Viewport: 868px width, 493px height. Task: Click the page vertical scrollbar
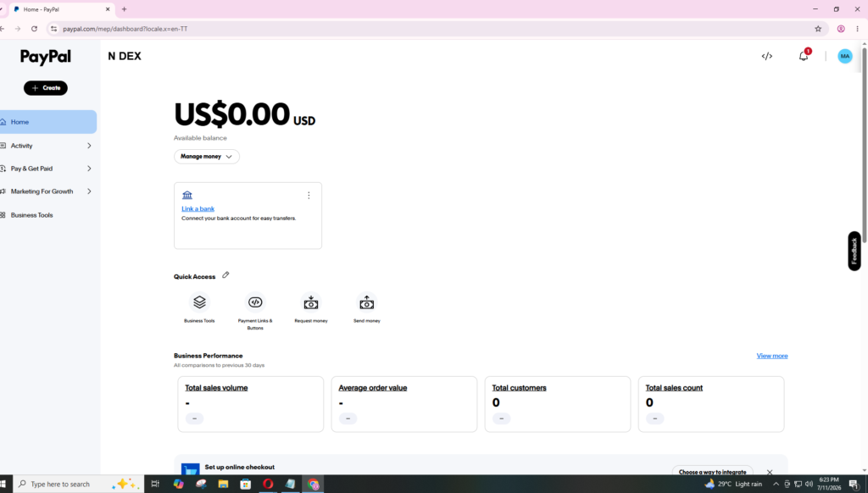pos(864,144)
